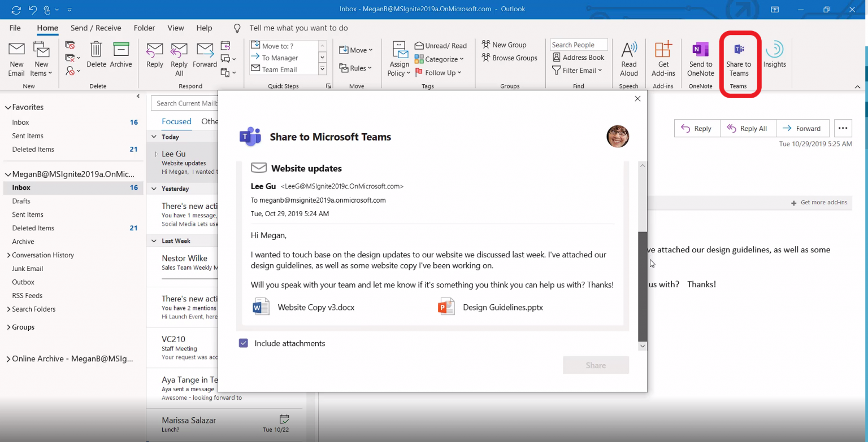
Task: Click the Share button in the dialog
Action: pyautogui.click(x=596, y=365)
